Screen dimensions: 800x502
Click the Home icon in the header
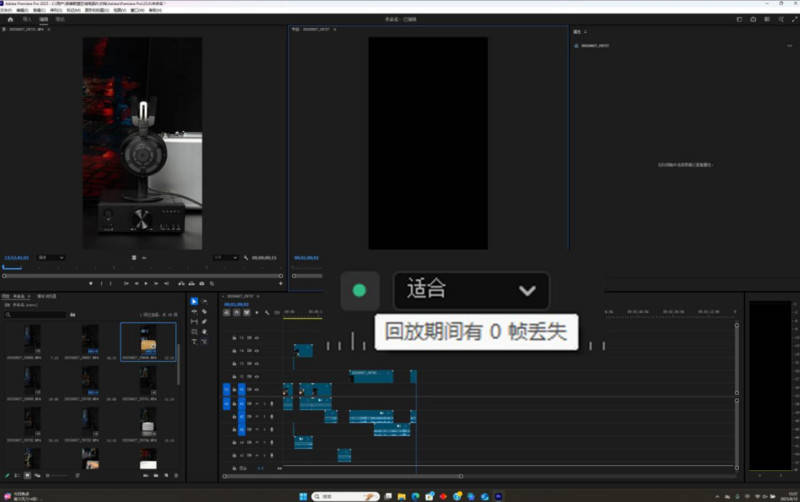click(x=11, y=19)
